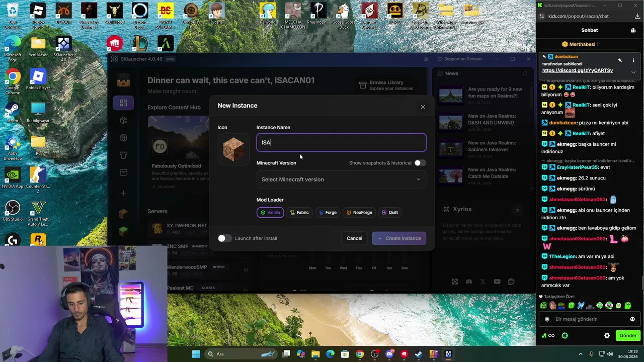Open SKlauncher settings gear in title bar
Screen dimensions: 644x362
426,59
